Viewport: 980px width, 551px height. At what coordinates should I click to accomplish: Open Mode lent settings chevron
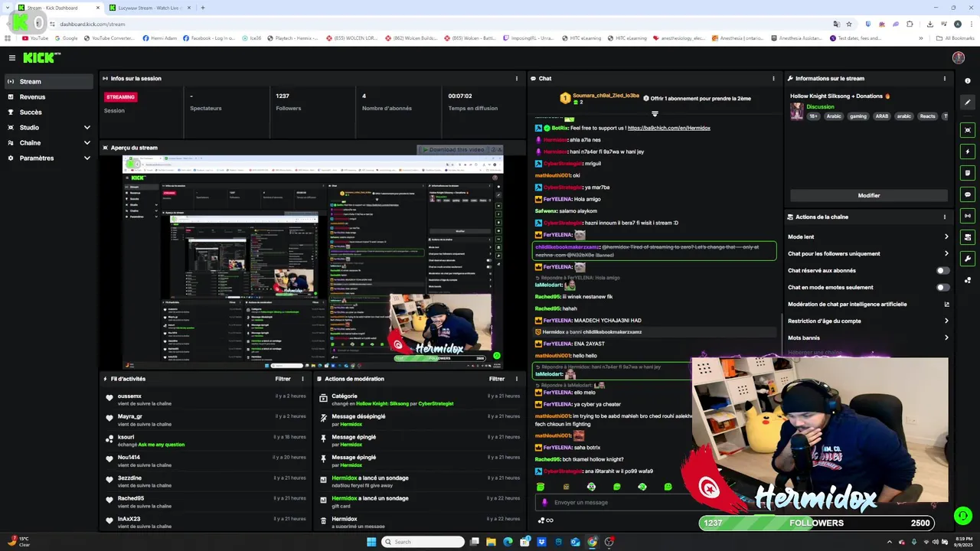[946, 236]
